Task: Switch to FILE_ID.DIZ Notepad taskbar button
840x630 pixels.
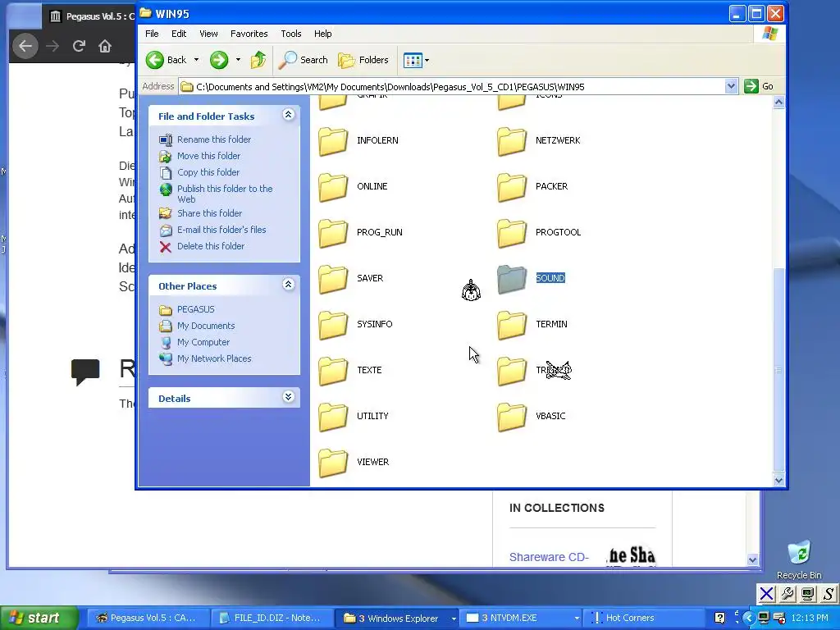Action: click(271, 619)
